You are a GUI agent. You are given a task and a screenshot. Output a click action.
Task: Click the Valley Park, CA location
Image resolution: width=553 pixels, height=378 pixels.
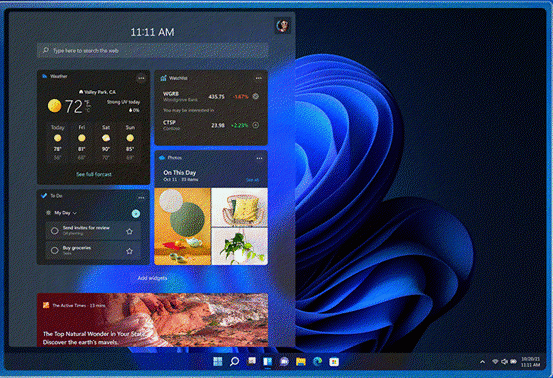point(97,92)
